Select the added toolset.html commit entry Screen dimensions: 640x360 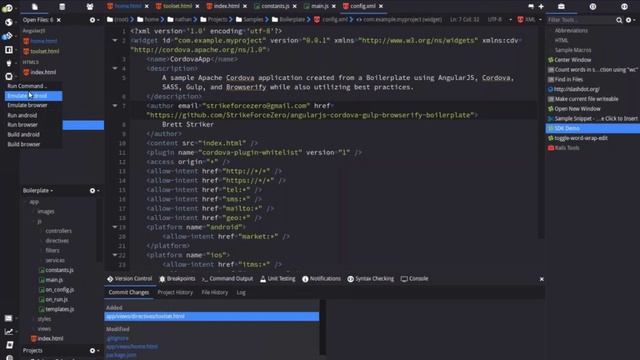tap(211, 317)
